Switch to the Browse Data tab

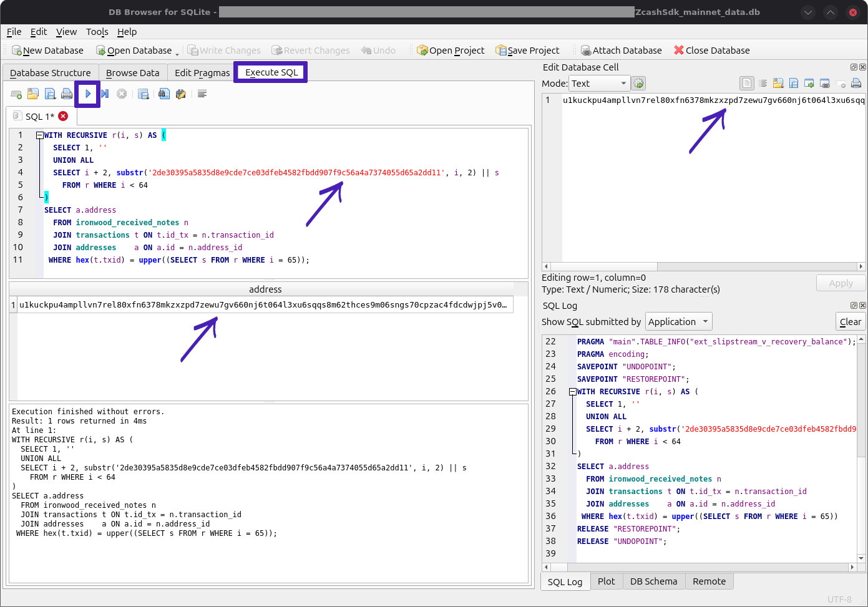click(x=133, y=73)
